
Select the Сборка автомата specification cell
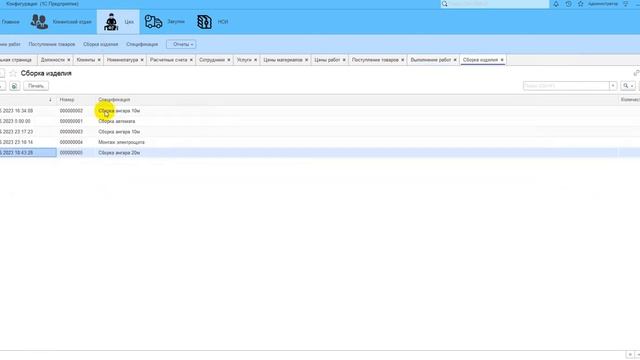coord(117,121)
